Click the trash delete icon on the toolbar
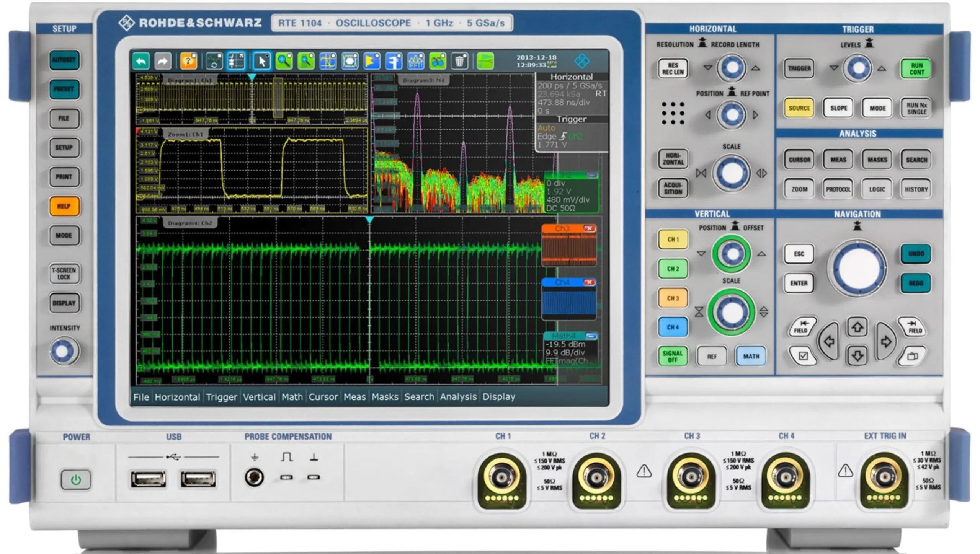980x554 pixels. (x=459, y=61)
